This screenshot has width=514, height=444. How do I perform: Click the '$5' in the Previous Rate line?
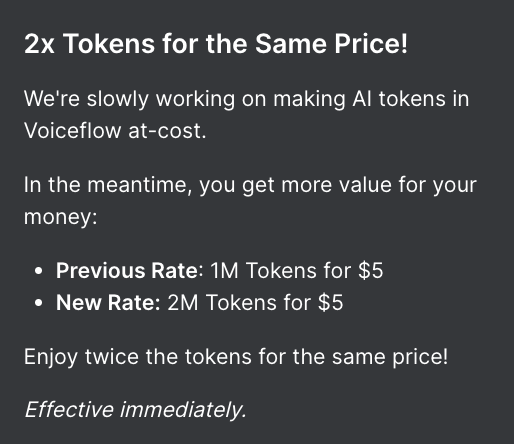pyautogui.click(x=371, y=270)
